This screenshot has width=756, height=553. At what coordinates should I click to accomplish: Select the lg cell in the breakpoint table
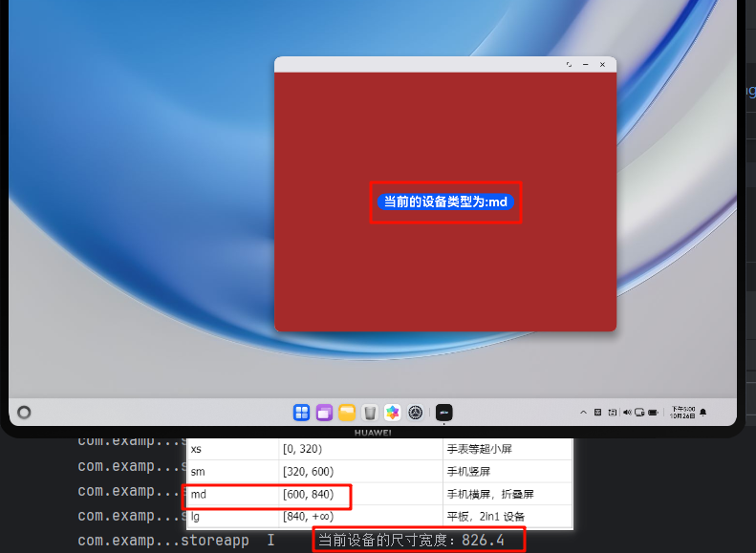point(233,517)
